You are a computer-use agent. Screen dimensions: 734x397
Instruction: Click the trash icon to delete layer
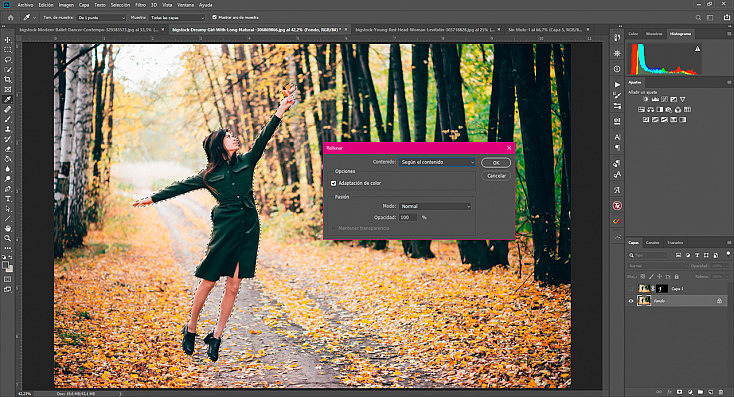[721, 392]
